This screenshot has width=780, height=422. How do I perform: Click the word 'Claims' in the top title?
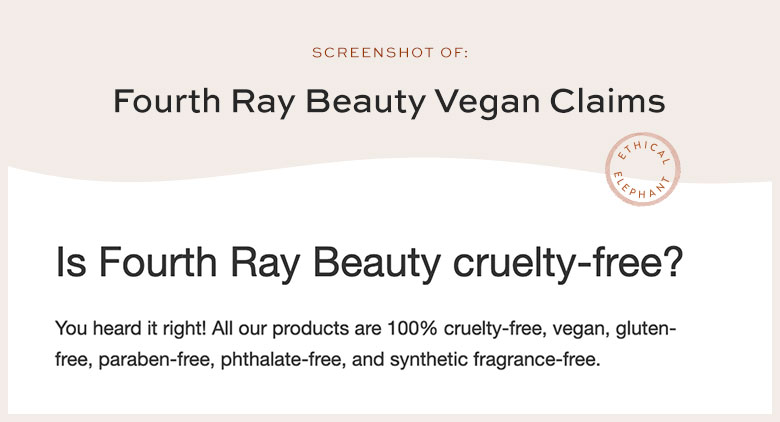607,101
